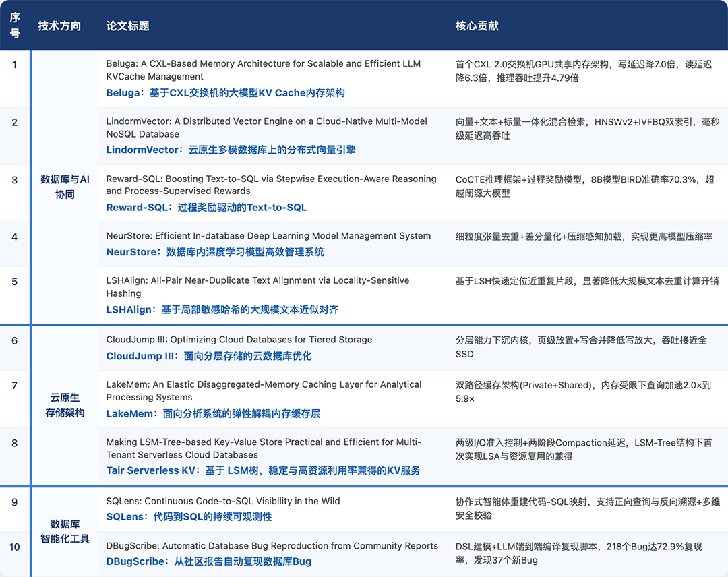This screenshot has height=577, width=728.
Task: Open the LSHAlign 局部敏感哈希 link
Action: pos(222,309)
